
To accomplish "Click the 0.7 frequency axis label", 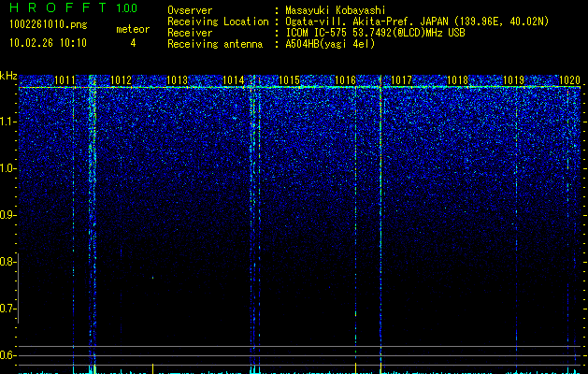I will point(7,309).
